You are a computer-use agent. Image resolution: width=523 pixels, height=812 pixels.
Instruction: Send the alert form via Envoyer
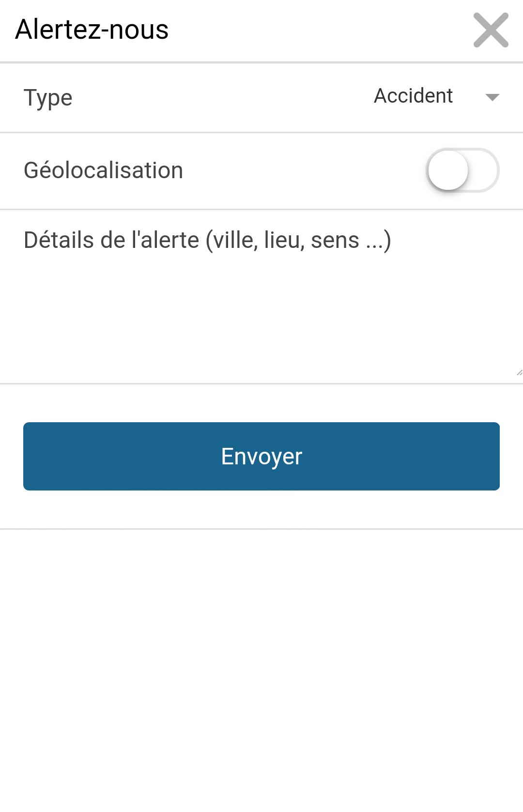[x=261, y=456]
